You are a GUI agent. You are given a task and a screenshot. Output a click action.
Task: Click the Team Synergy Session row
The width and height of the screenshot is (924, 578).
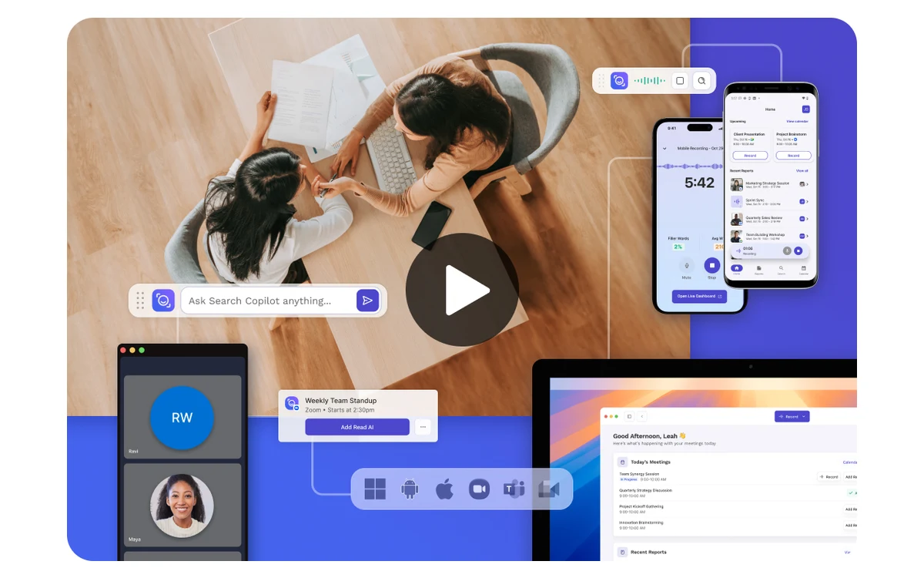pyautogui.click(x=737, y=476)
